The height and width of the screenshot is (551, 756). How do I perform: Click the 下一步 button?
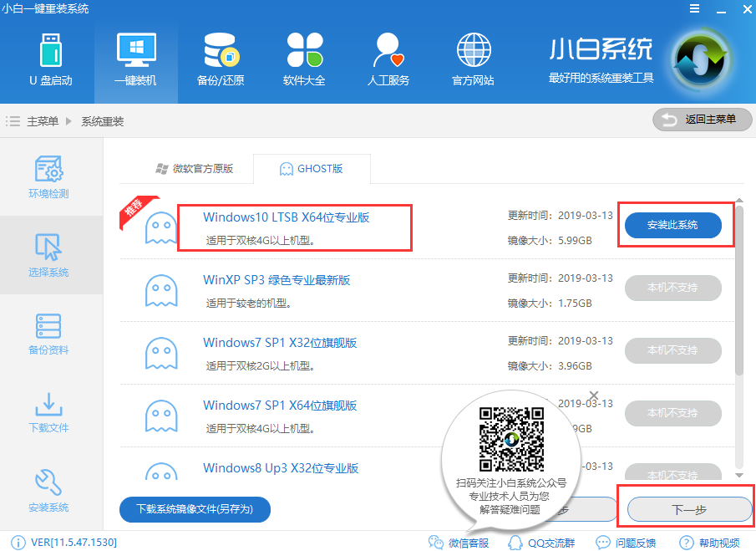689,509
